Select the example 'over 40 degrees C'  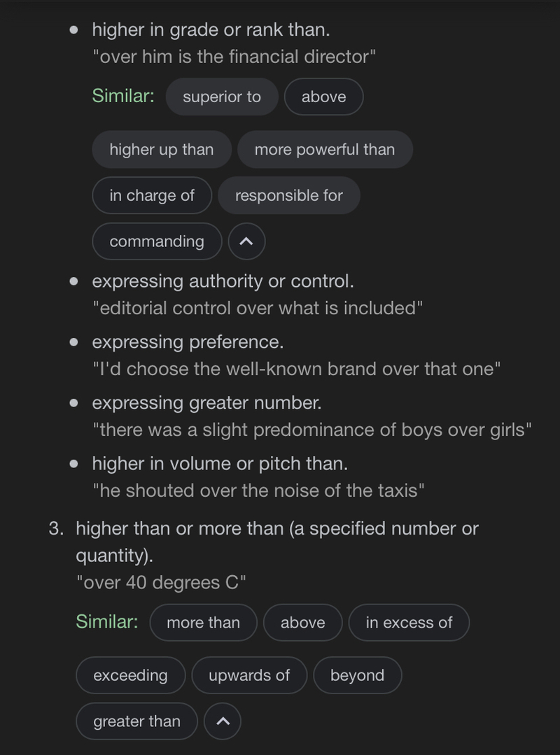click(x=161, y=581)
